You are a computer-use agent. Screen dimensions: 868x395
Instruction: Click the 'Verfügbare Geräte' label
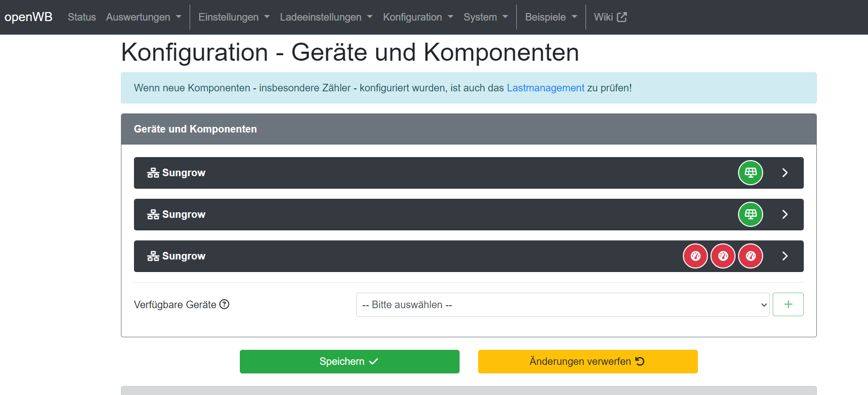pyautogui.click(x=175, y=305)
